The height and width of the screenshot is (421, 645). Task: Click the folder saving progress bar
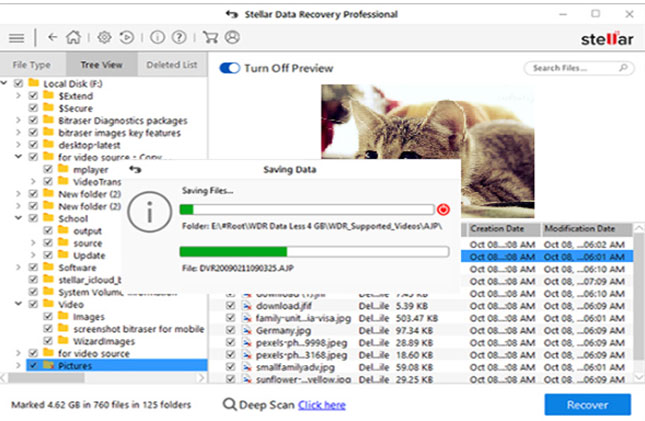point(307,209)
